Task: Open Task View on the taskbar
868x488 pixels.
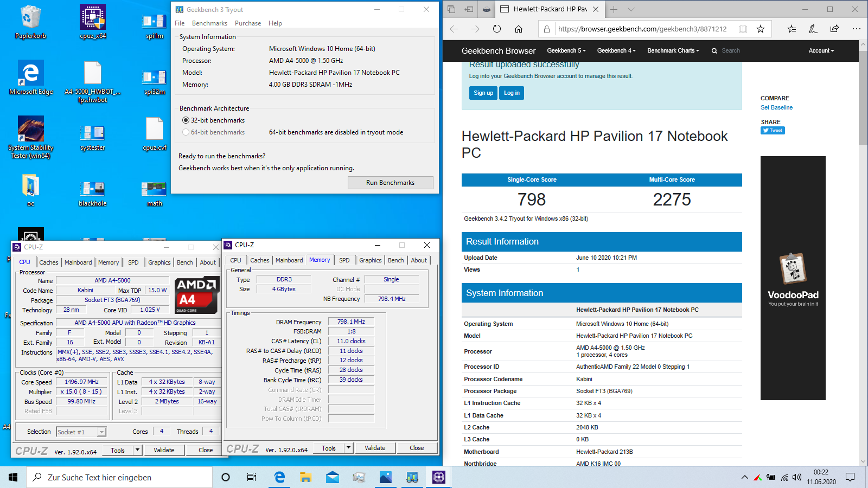Action: coord(252,477)
